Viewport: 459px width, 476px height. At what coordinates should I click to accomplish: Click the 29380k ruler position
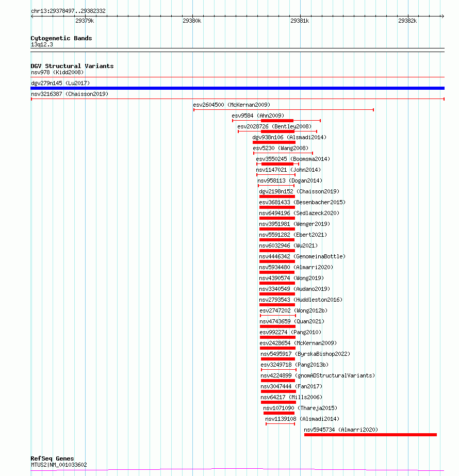(x=192, y=21)
